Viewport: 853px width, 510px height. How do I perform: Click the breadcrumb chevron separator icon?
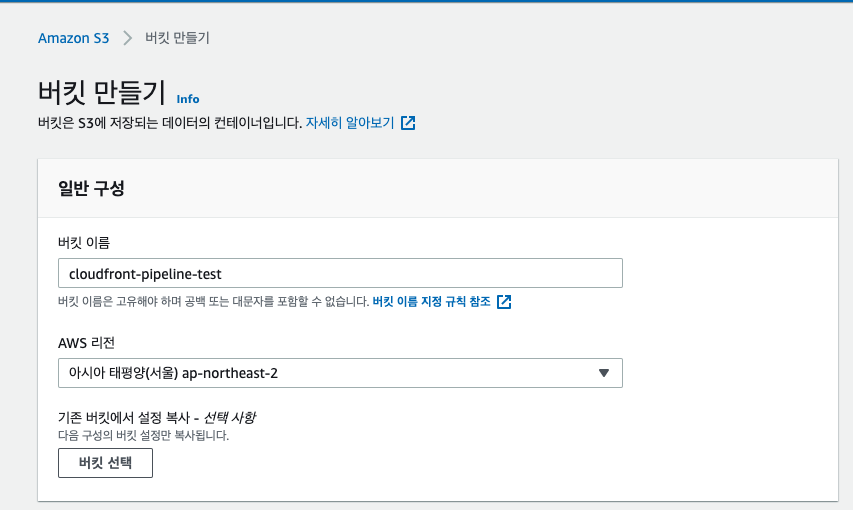point(127,38)
